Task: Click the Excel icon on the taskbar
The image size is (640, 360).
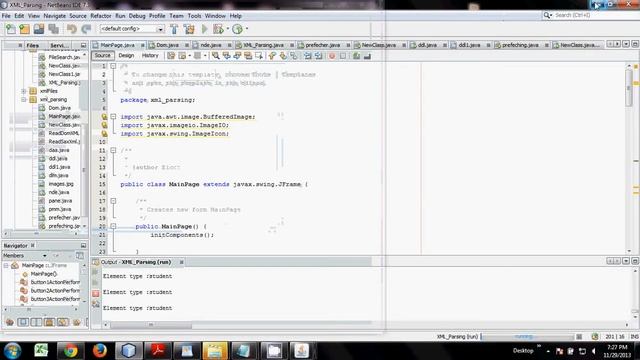Action: [41, 351]
